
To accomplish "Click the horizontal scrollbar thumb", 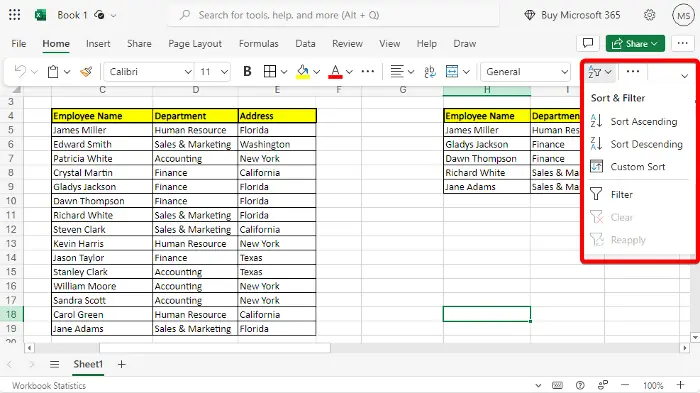I will [215, 347].
